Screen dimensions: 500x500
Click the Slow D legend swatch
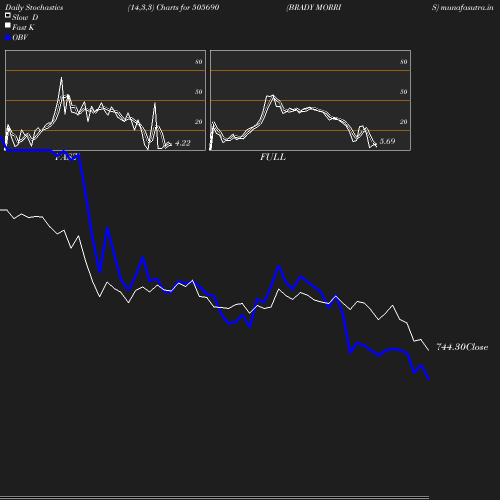[8, 15]
